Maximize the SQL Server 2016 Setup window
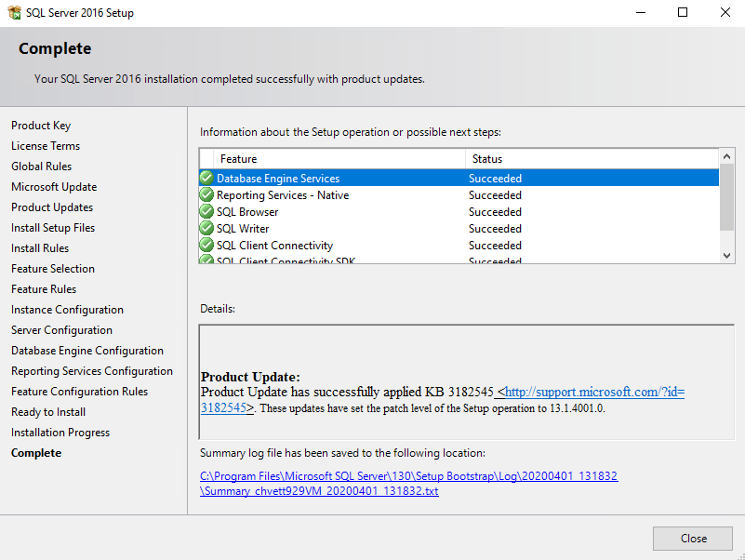 (x=683, y=13)
